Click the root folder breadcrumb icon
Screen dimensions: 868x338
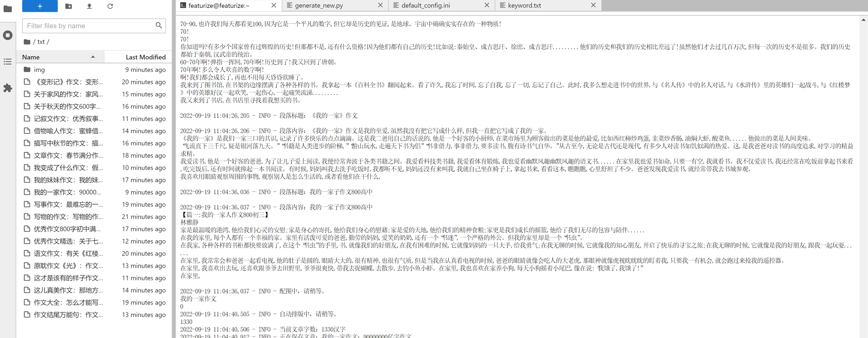click(27, 42)
